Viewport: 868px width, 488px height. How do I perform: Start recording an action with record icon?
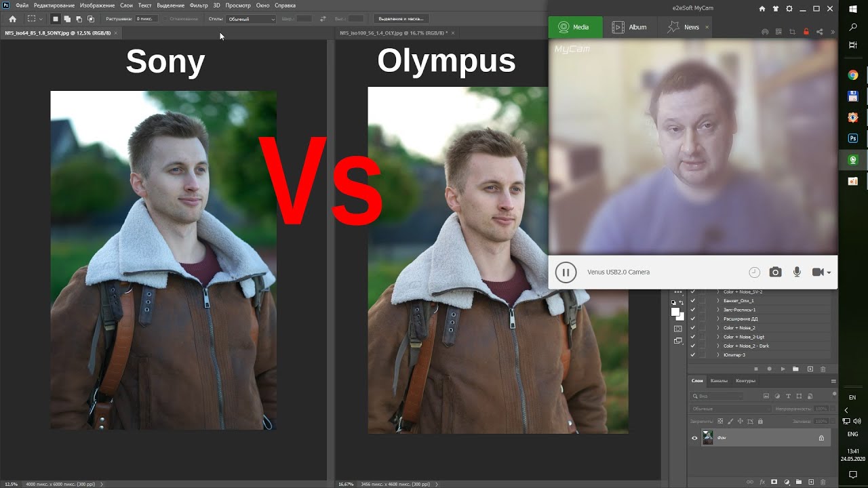[769, 369]
